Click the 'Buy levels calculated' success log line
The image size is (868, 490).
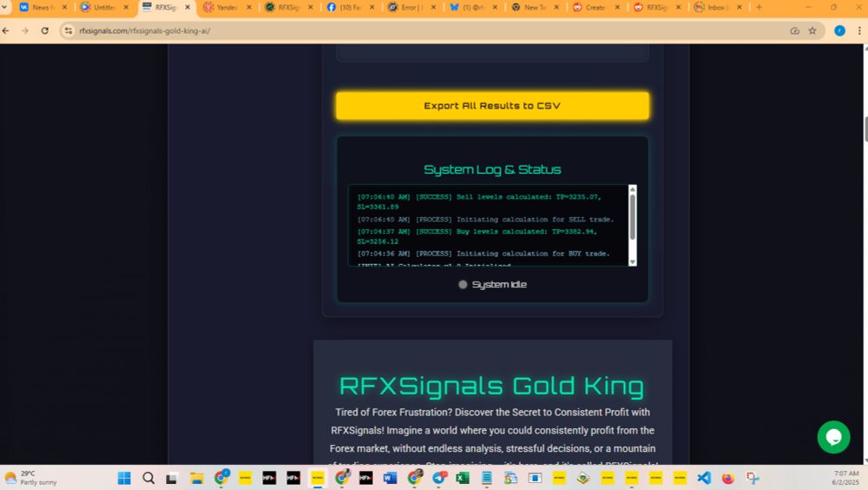click(x=477, y=236)
